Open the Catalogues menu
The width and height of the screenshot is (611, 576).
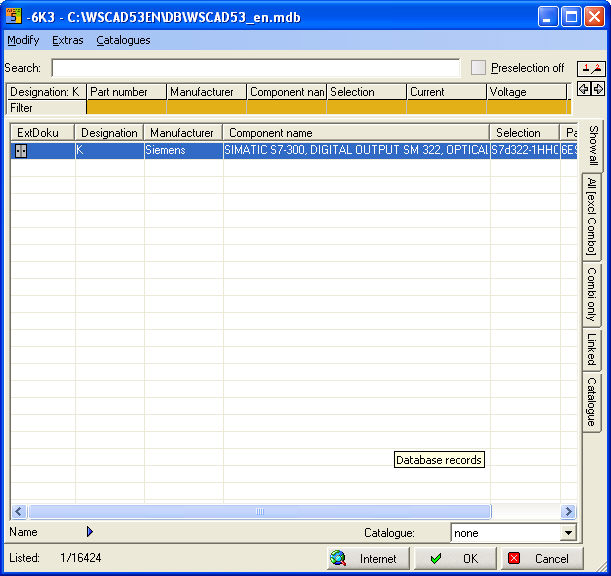point(123,40)
